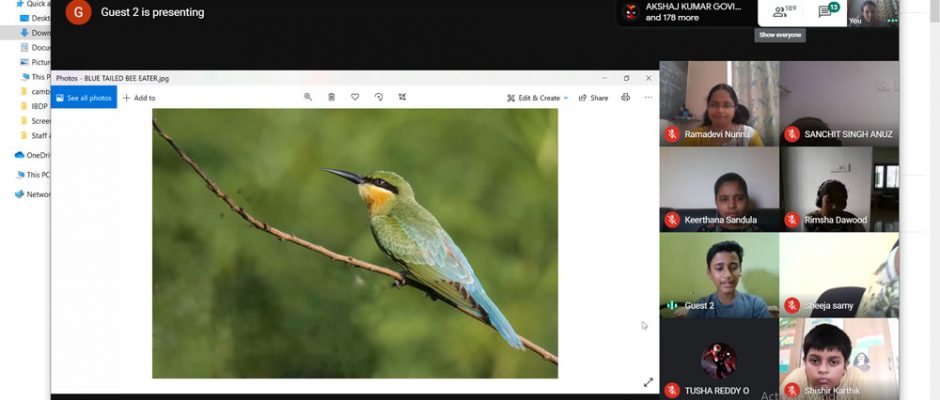The width and height of the screenshot is (940, 400).
Task: Open This PC below OneDrive in sidebar
Action: (33, 175)
